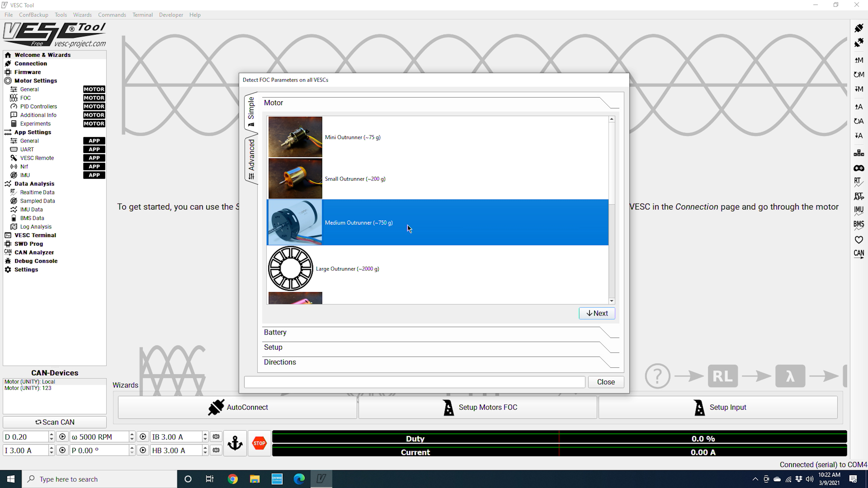This screenshot has height=488, width=868.
Task: Open the Commands menu
Action: [x=112, y=15]
